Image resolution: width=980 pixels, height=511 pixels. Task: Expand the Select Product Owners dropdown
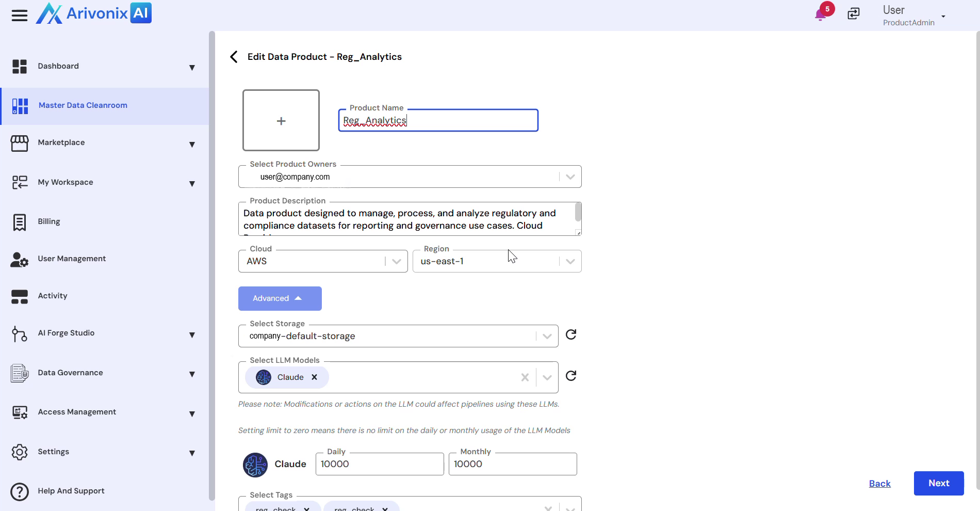tap(570, 177)
